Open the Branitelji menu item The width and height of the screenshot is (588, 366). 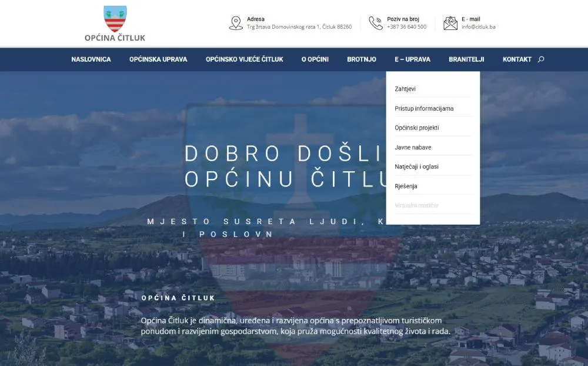(466, 59)
